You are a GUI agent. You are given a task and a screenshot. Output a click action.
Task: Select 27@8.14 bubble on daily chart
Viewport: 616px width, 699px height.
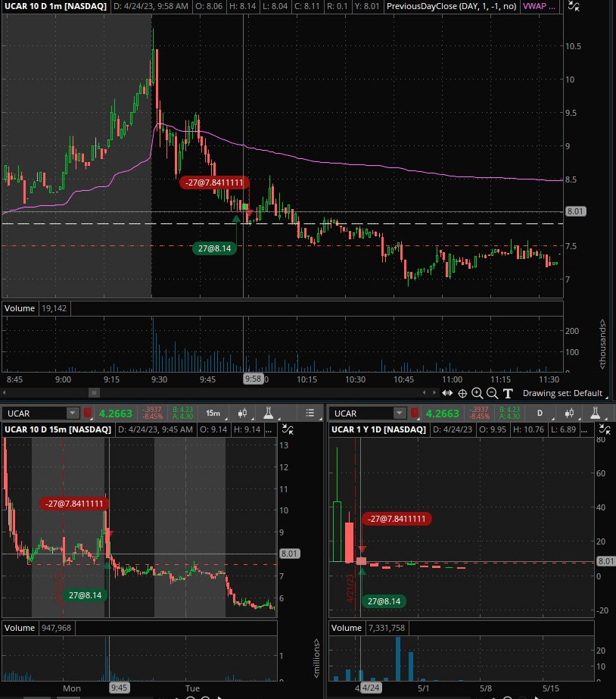[384, 601]
